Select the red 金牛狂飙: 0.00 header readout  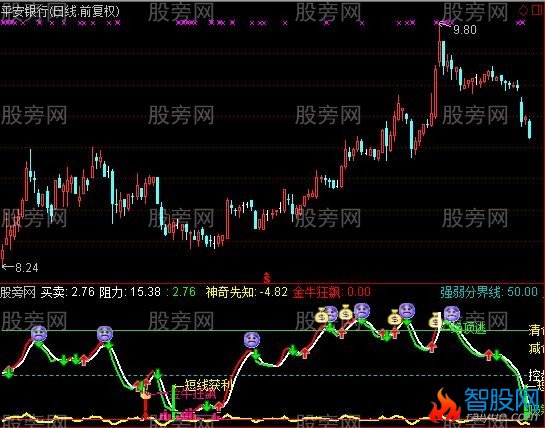(332, 292)
